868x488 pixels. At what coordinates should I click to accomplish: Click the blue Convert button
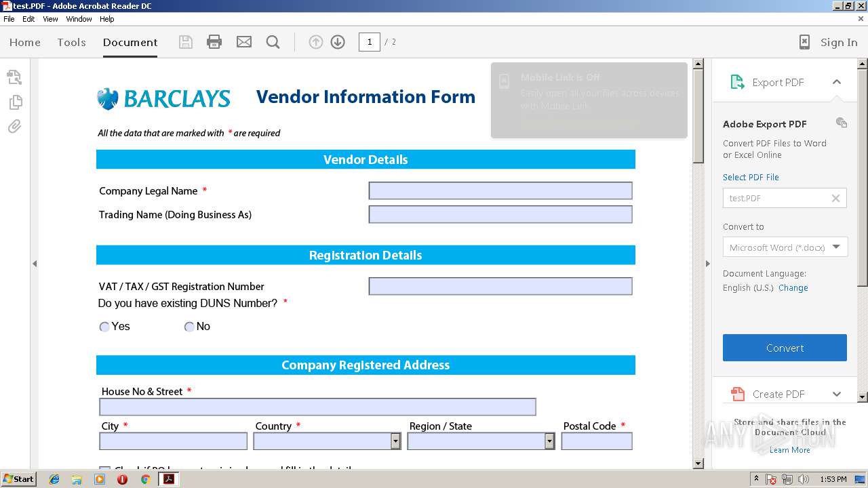(x=785, y=348)
